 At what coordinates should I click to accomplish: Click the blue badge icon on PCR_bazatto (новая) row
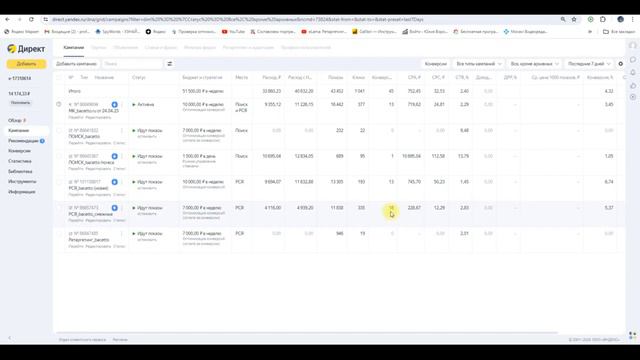click(115, 182)
